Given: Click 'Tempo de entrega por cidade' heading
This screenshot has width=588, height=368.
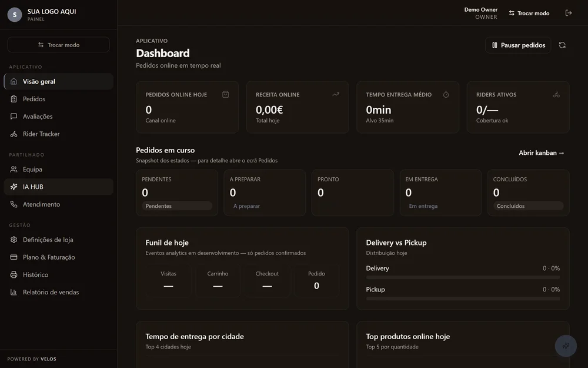Looking at the screenshot, I should point(195,336).
